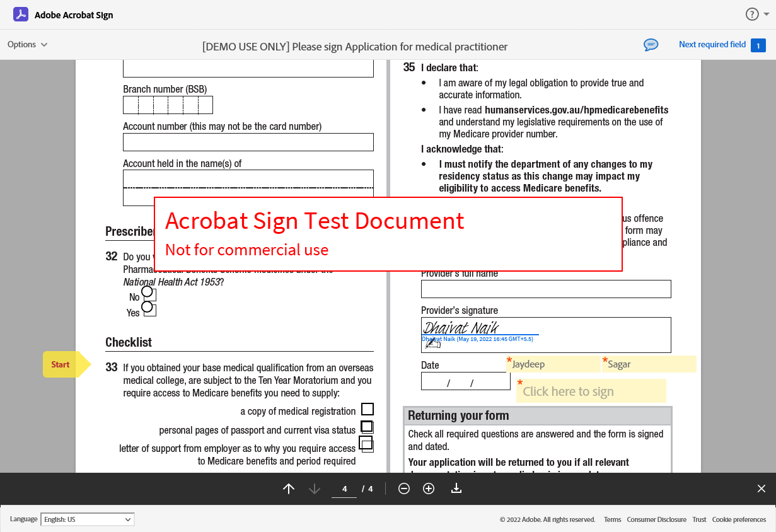
Task: Open the help question mark menu
Action: coord(752,14)
